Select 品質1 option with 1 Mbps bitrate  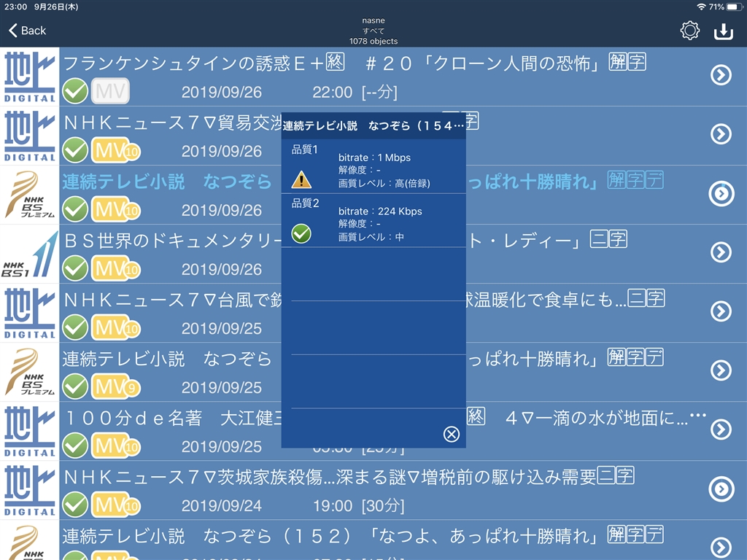pos(373,167)
